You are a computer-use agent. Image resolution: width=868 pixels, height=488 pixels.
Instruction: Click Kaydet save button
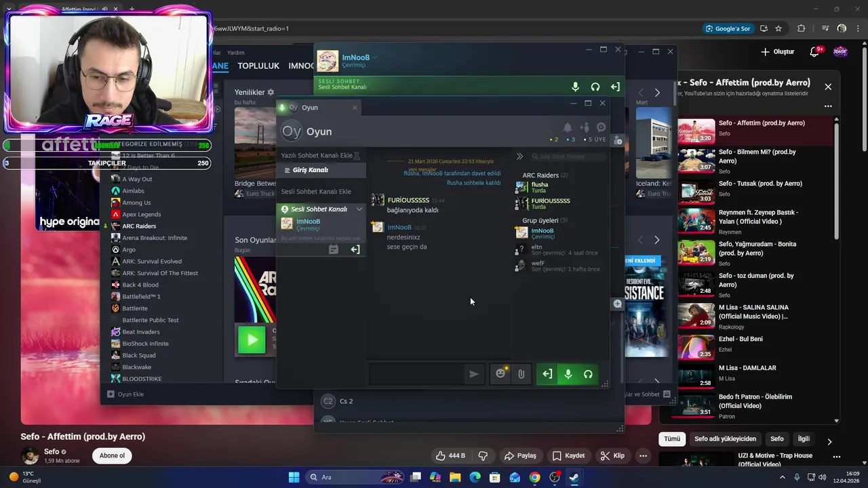click(568, 455)
